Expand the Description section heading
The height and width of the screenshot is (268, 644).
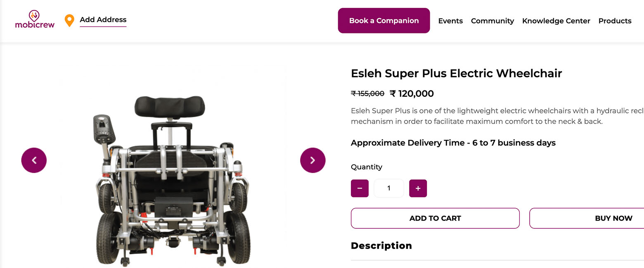pos(381,246)
